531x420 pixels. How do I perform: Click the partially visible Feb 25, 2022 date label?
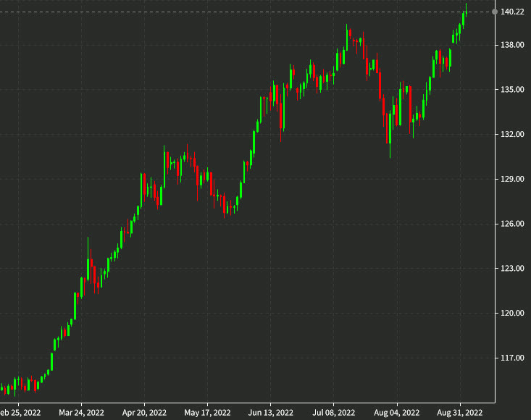coord(20,413)
